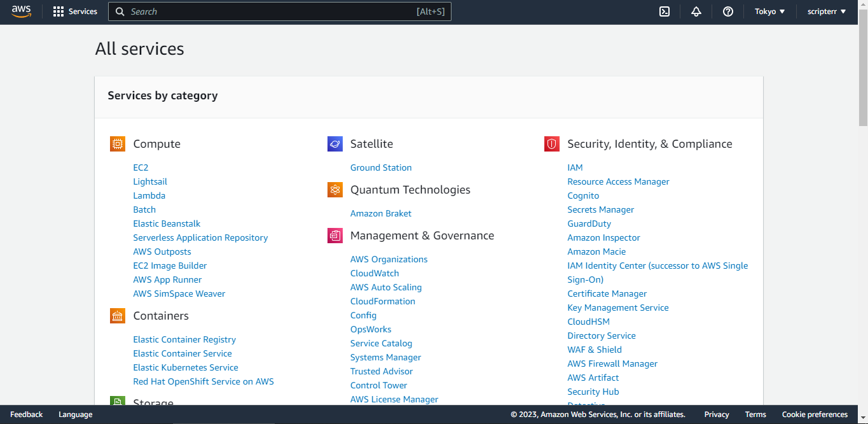Open the Tokyo region dropdown
This screenshot has width=868, height=424.
(x=769, y=11)
